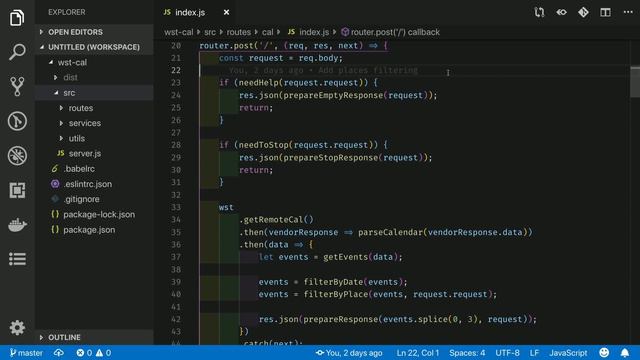The height and width of the screenshot is (360, 640).
Task: Click line number 33 in the gutter
Action: 176,207
